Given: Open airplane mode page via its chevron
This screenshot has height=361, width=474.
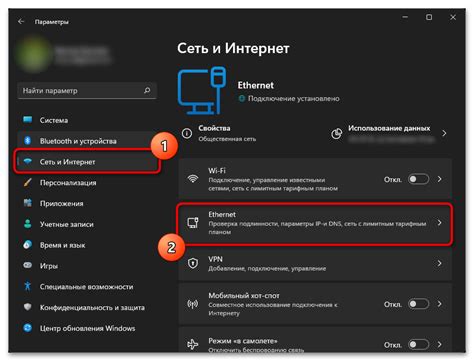Looking at the screenshot, I should click(440, 344).
